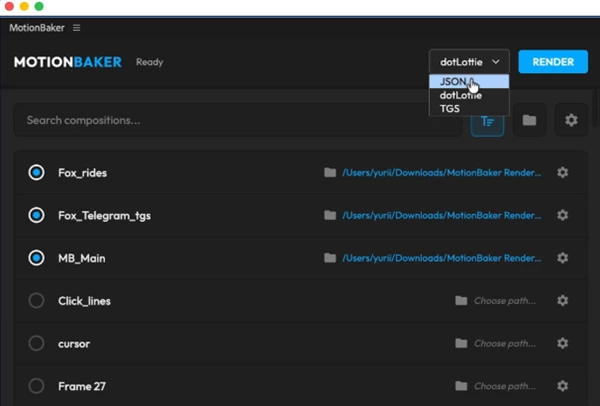Screen dimensions: 600x406
Task: Toggle the sort compositions icon button
Action: point(487,121)
